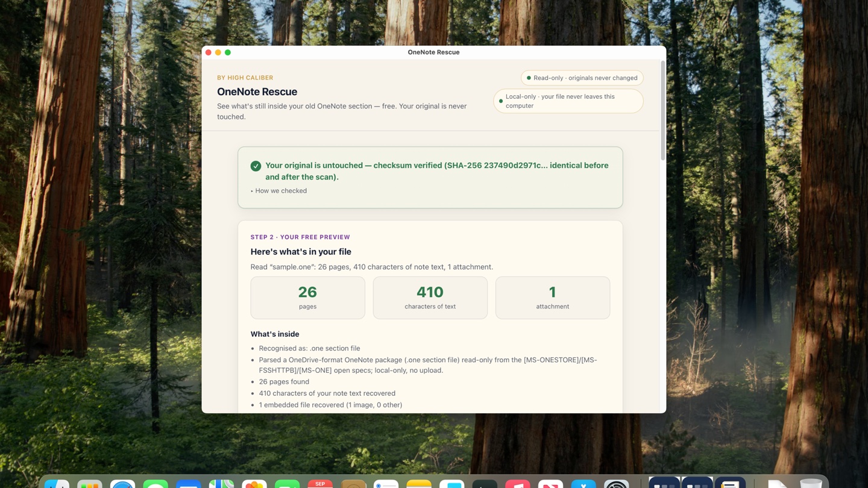The width and height of the screenshot is (868, 488).
Task: Click the green dot in Read-only badge
Action: point(529,78)
